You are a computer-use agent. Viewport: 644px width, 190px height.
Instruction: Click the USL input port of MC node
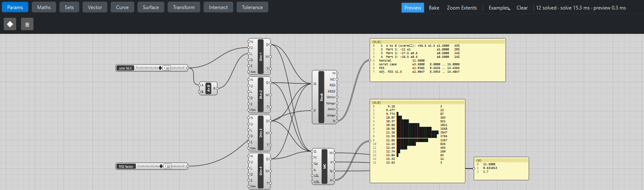click(312, 181)
